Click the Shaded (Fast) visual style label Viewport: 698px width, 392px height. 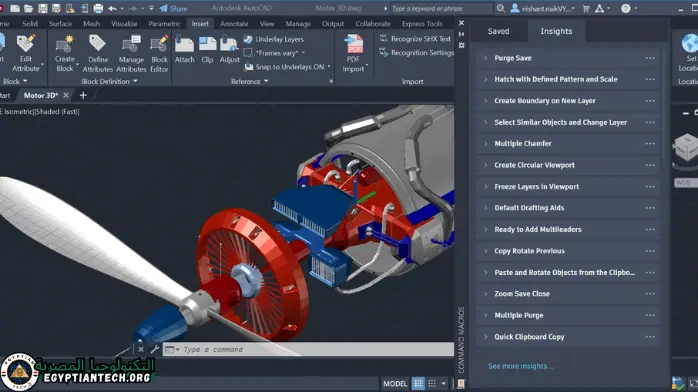click(58, 112)
